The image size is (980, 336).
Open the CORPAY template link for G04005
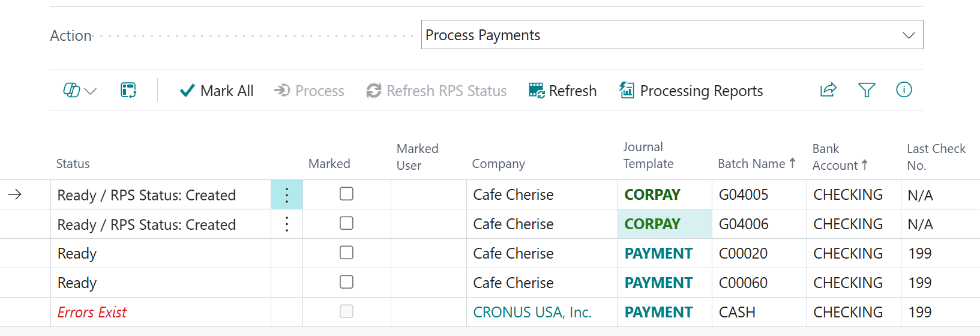(652, 195)
